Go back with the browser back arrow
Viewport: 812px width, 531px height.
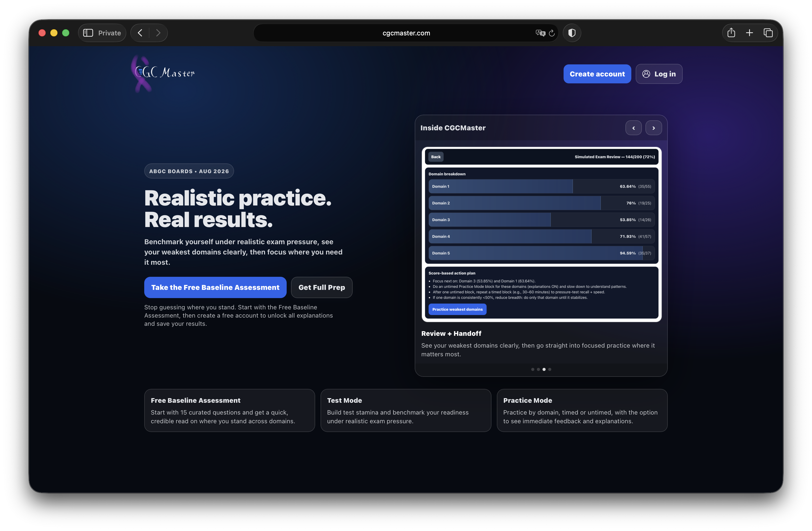[x=140, y=33]
